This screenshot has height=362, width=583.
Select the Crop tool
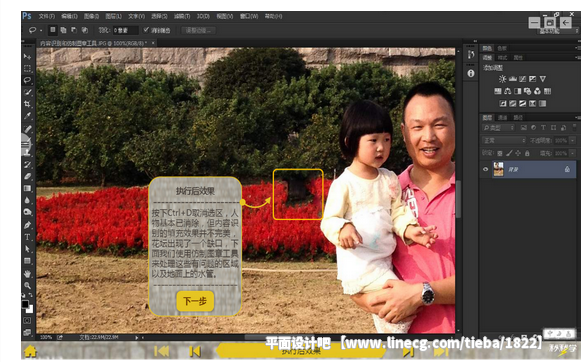(x=27, y=104)
